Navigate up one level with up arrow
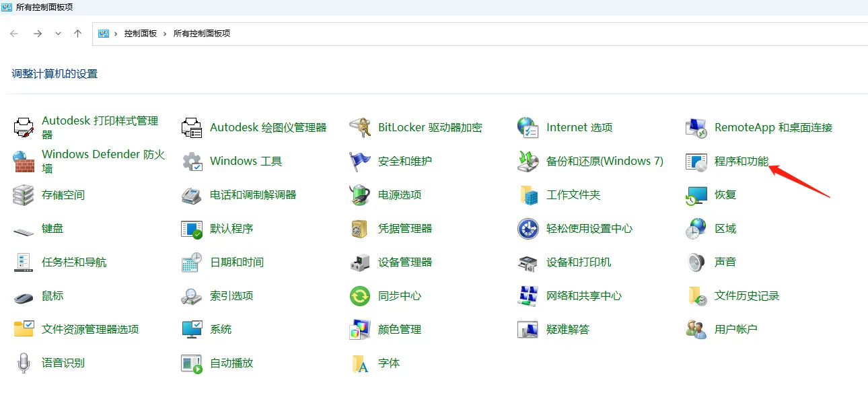The height and width of the screenshot is (397, 868). 77,32
